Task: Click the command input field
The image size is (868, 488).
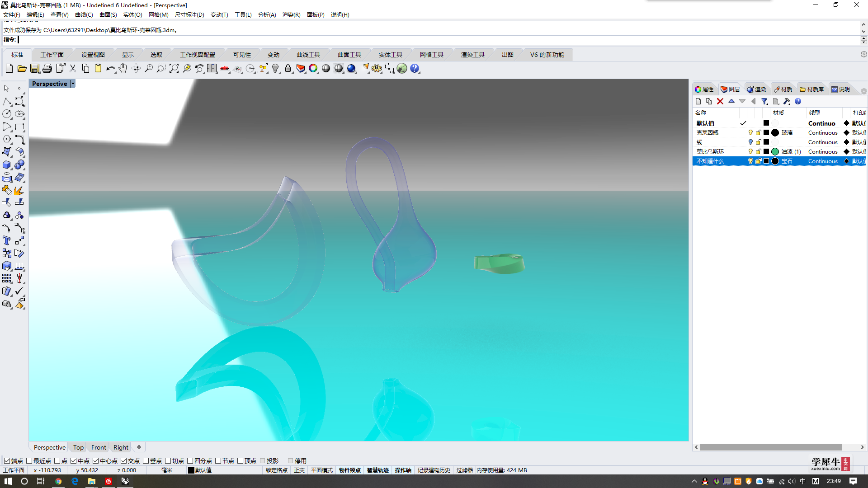Action: click(439, 40)
